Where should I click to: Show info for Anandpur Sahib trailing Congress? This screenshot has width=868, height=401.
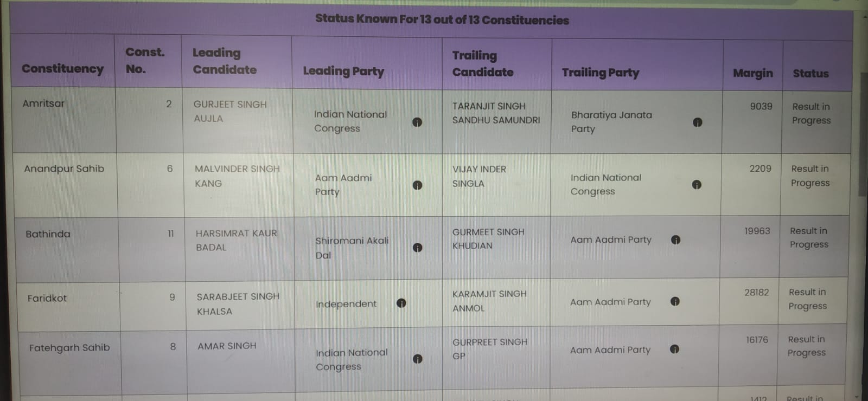coord(697,185)
